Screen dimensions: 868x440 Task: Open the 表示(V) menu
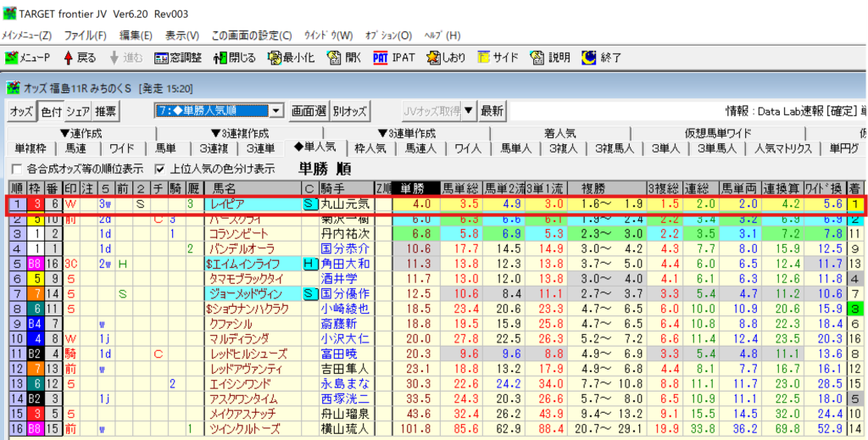[x=181, y=36]
